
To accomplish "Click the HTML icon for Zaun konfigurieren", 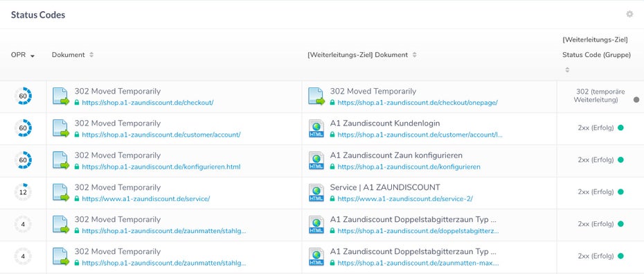I will click(316, 160).
